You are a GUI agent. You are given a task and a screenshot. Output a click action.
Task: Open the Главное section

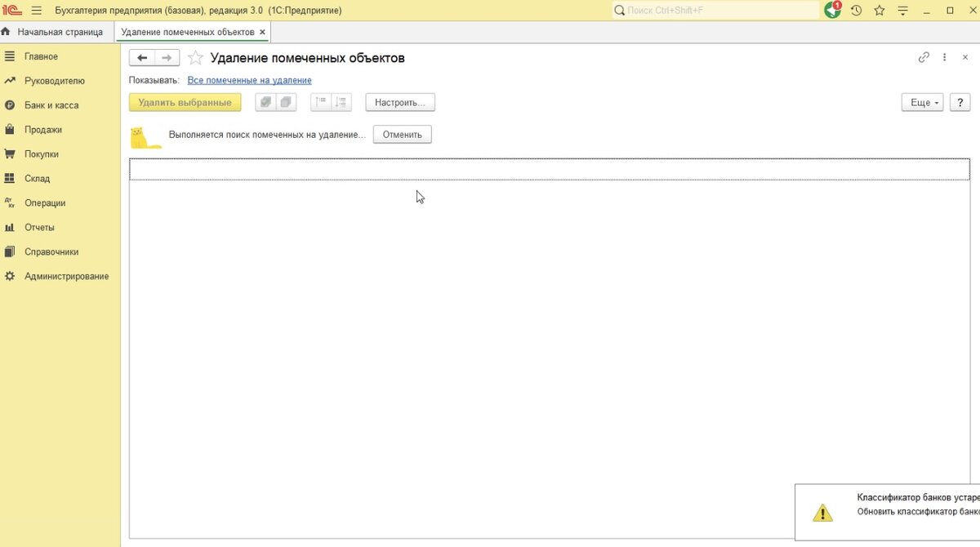pyautogui.click(x=41, y=56)
